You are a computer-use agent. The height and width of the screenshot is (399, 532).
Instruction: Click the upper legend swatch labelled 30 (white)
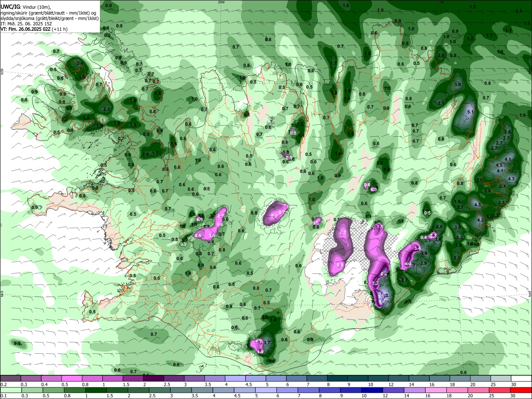pos(522,379)
